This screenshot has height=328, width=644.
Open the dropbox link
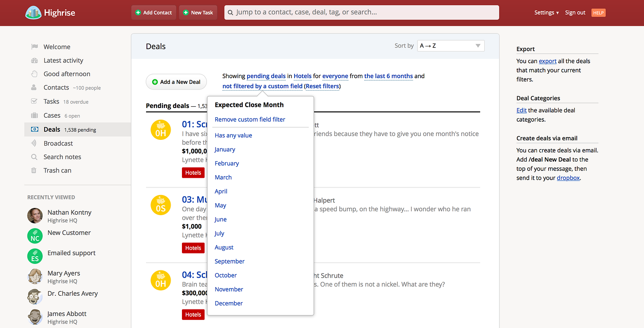pos(568,178)
